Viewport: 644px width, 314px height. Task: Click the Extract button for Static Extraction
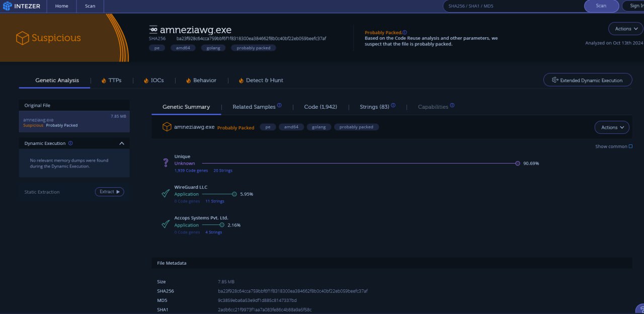pyautogui.click(x=109, y=192)
